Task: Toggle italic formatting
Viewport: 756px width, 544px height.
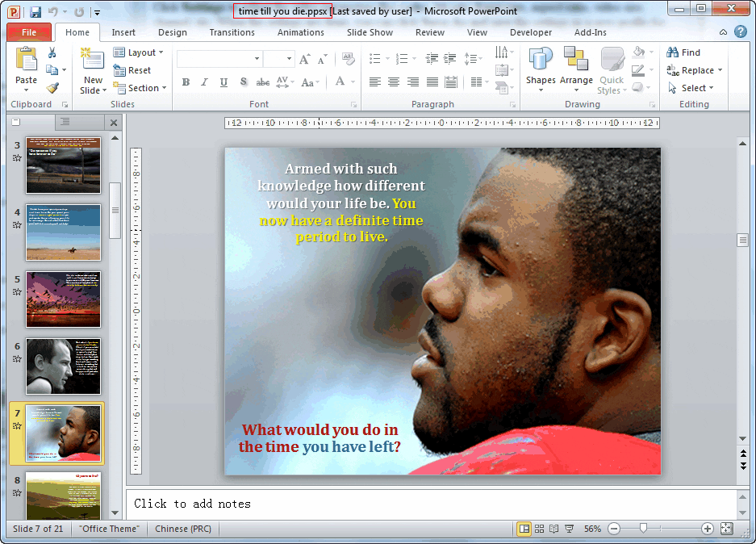Action: coord(204,82)
